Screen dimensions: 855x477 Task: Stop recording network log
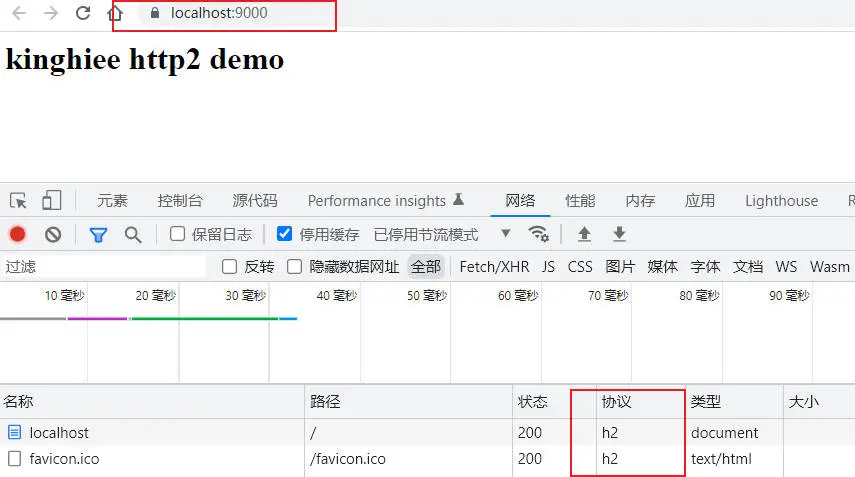pyautogui.click(x=17, y=234)
